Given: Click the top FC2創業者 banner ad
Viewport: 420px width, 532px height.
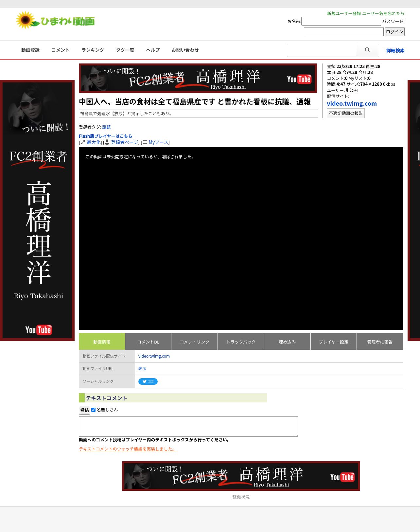Looking at the screenshot, I should [x=198, y=78].
